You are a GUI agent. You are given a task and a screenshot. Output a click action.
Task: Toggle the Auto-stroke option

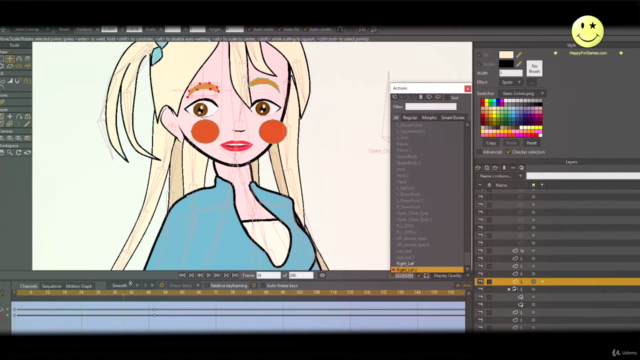(x=305, y=29)
